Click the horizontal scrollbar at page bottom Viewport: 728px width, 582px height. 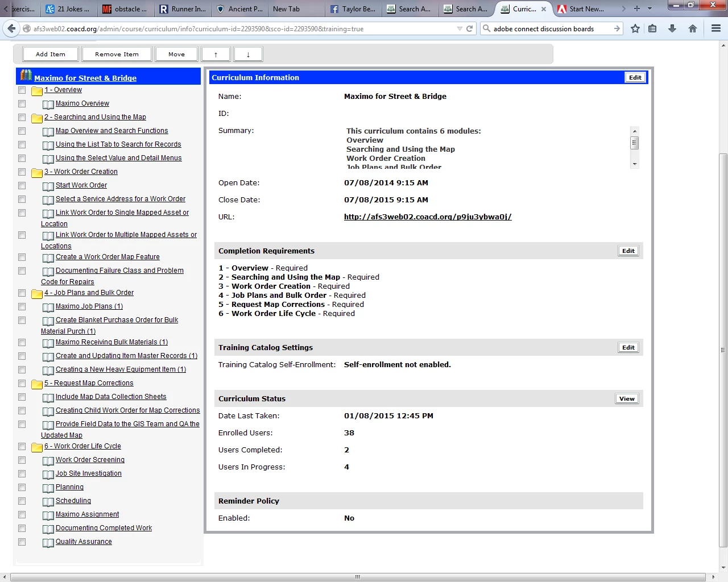pyautogui.click(x=358, y=577)
